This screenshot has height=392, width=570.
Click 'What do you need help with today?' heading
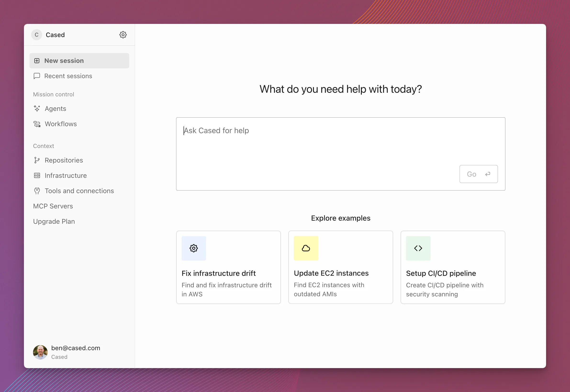[x=341, y=89]
